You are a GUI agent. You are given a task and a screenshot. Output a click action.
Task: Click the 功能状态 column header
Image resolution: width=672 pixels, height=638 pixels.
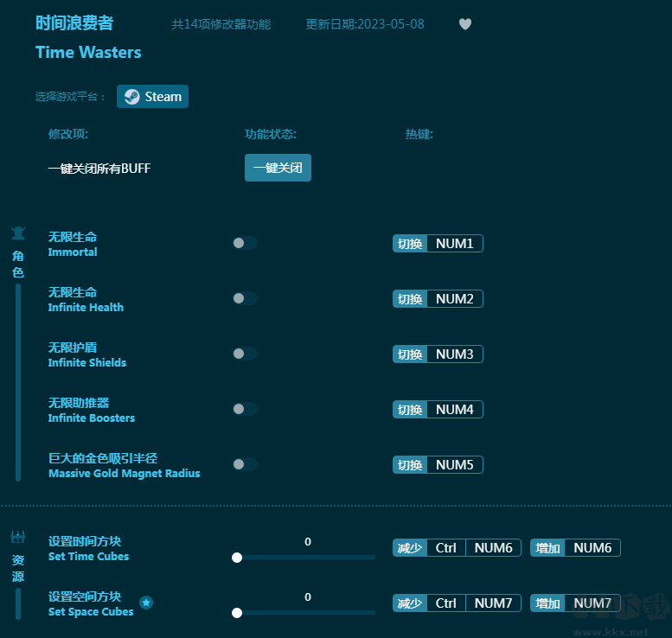271,134
